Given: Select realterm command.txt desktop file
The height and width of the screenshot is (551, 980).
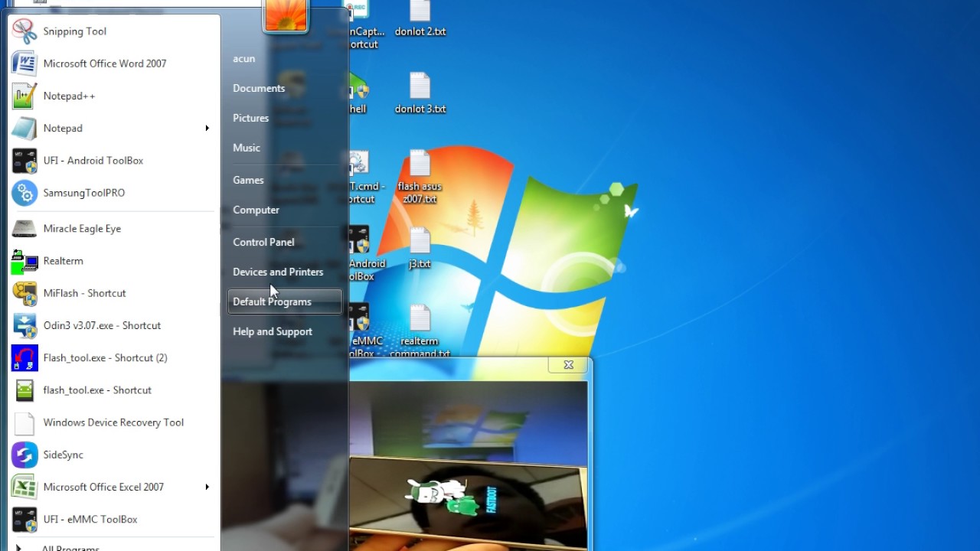Looking at the screenshot, I should tap(420, 331).
